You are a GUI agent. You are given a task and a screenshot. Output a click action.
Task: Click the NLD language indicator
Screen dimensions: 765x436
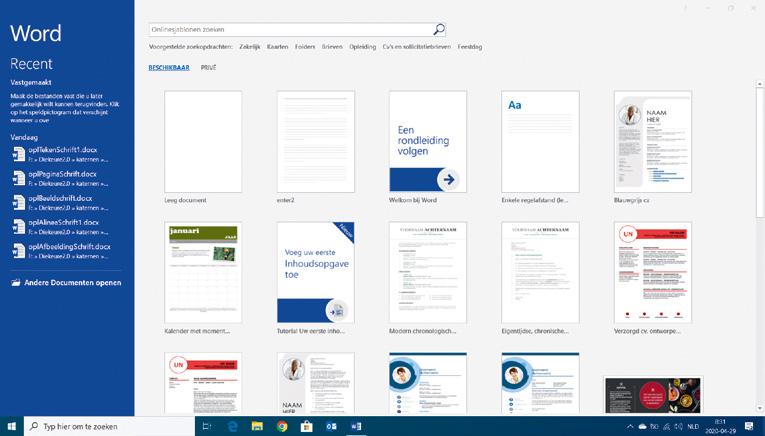[x=693, y=427]
